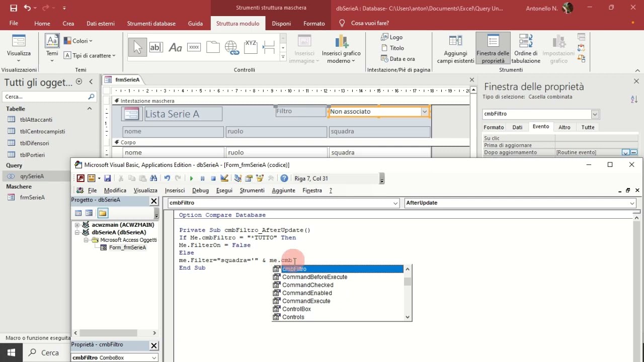This screenshot has width=644, height=362.
Task: Select the Label (Aa) control
Action: click(175, 47)
